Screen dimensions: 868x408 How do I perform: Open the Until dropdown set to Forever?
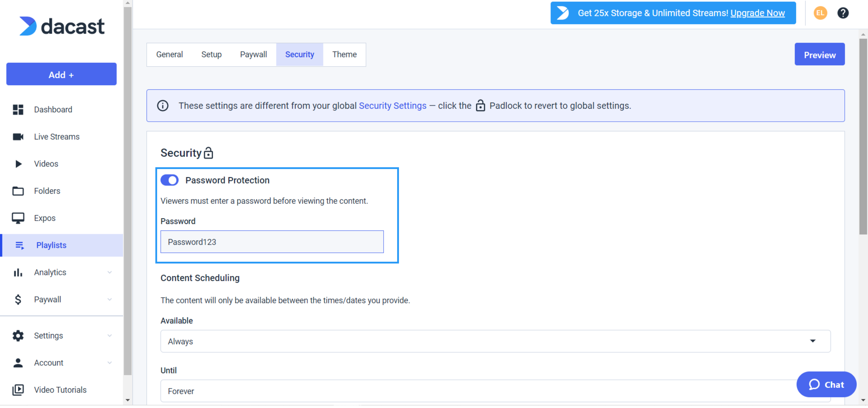pos(495,391)
